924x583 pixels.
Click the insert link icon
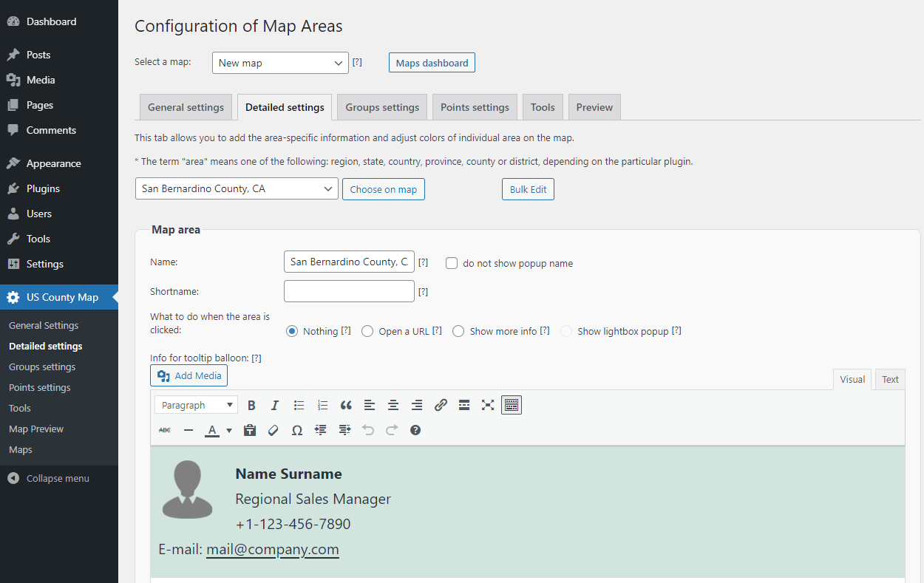[441, 405]
